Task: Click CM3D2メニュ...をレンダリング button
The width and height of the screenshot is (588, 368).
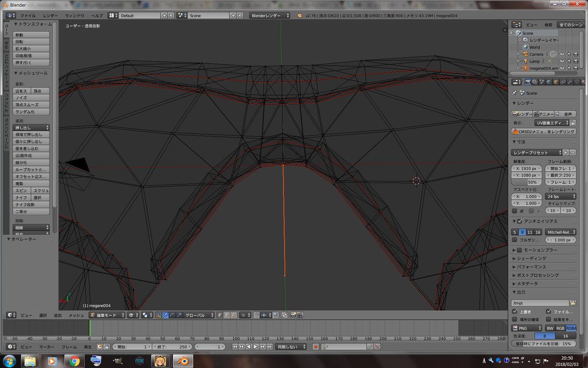Action: [x=544, y=131]
